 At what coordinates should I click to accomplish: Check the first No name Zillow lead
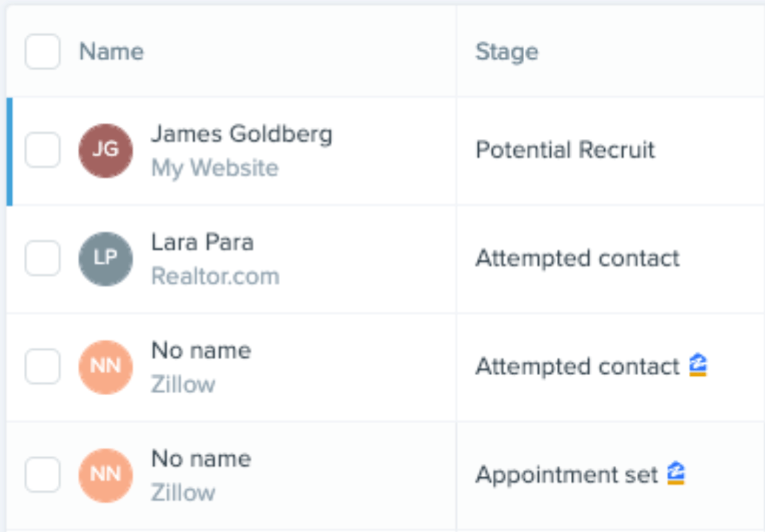42,367
